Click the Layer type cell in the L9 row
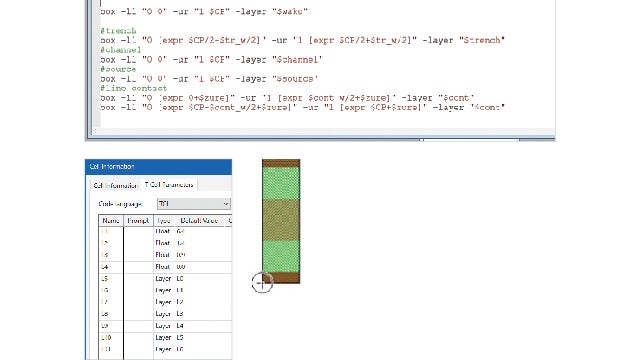The image size is (640, 360). 164,326
